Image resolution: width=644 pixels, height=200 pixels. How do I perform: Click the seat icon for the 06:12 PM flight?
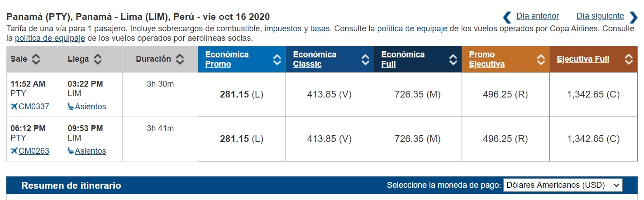click(71, 151)
